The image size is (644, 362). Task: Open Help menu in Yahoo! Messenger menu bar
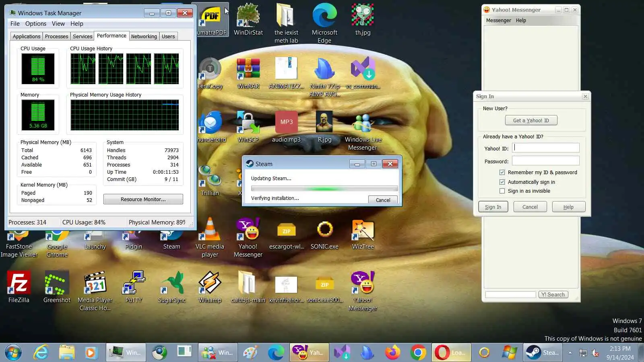pyautogui.click(x=521, y=21)
